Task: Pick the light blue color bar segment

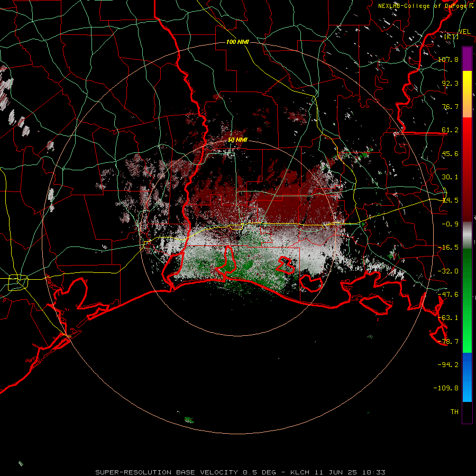Action: click(467, 390)
